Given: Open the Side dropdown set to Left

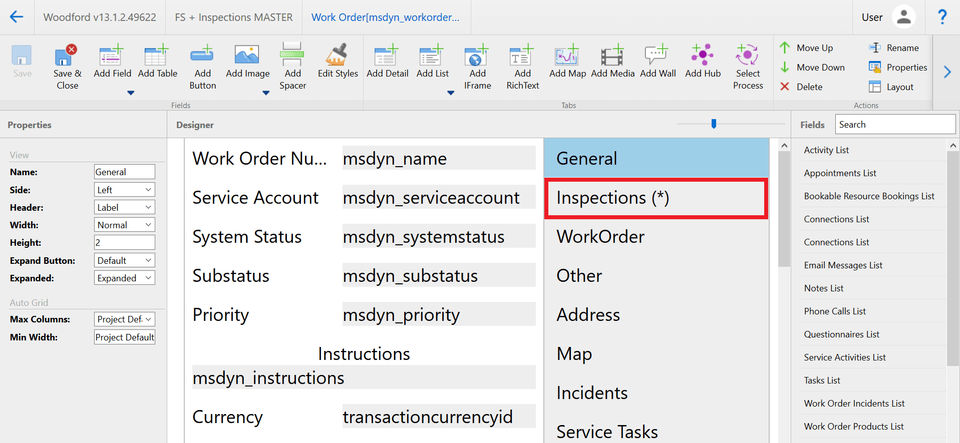Looking at the screenshot, I should click(125, 190).
